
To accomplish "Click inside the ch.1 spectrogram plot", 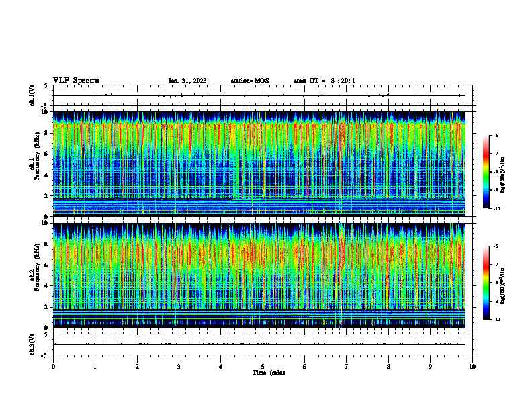I will click(259, 164).
